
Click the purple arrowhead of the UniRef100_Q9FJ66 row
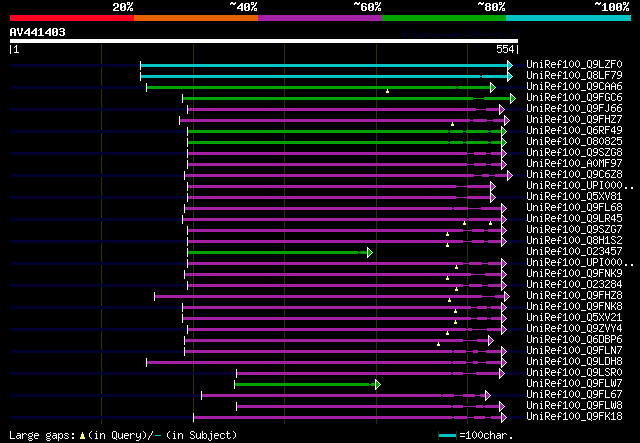502,109
